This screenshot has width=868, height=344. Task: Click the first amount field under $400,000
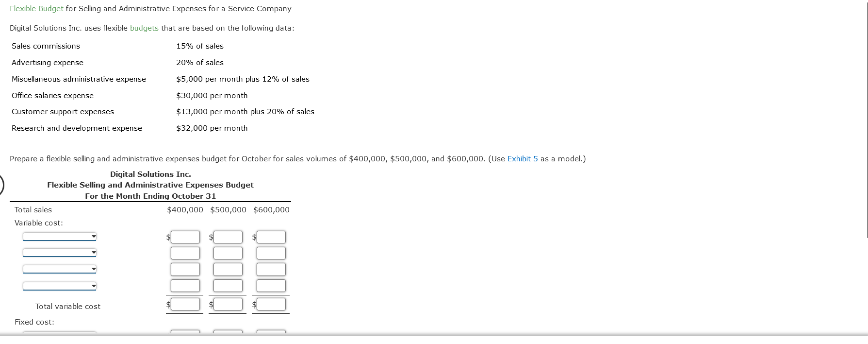(185, 237)
